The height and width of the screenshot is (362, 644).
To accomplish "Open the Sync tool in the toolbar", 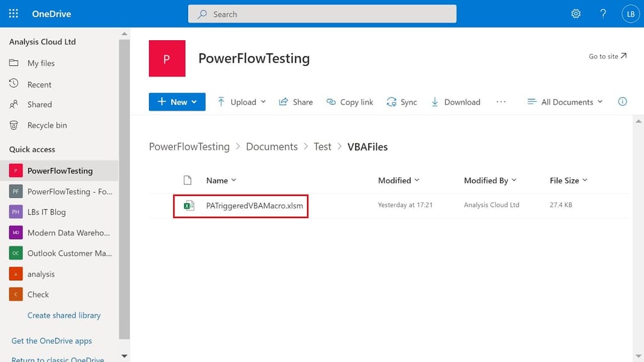I will [x=402, y=102].
